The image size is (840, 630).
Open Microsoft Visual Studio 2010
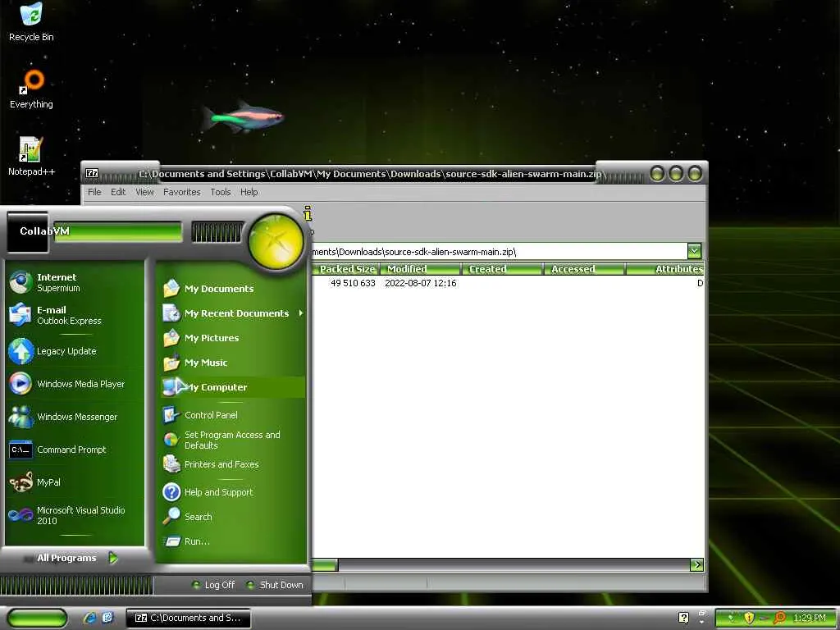click(x=66, y=515)
